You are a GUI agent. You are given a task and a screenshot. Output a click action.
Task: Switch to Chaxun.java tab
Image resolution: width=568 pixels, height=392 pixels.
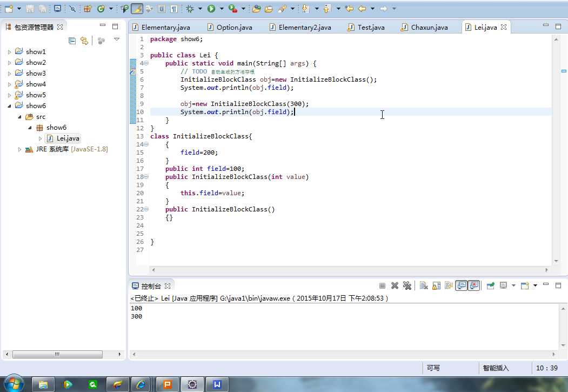pos(425,27)
